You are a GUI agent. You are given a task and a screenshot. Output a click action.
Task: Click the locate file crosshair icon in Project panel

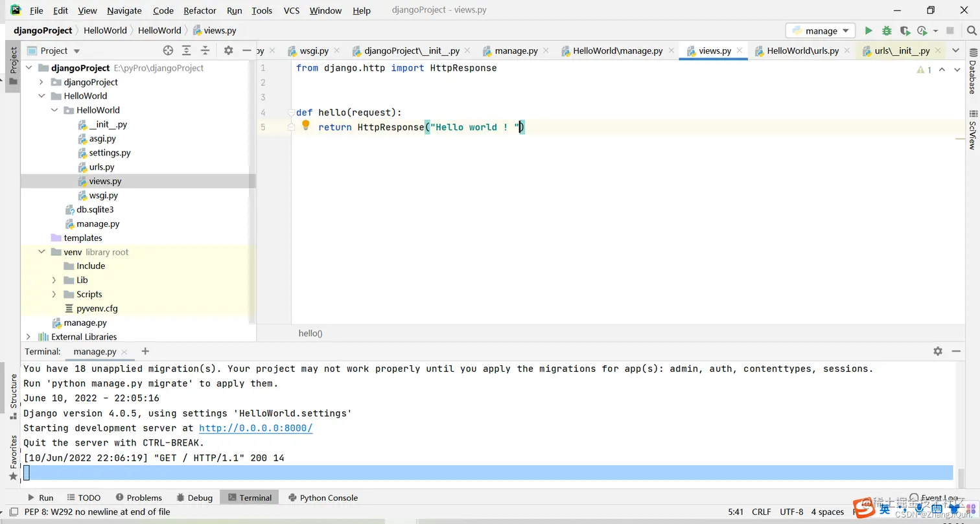point(168,51)
